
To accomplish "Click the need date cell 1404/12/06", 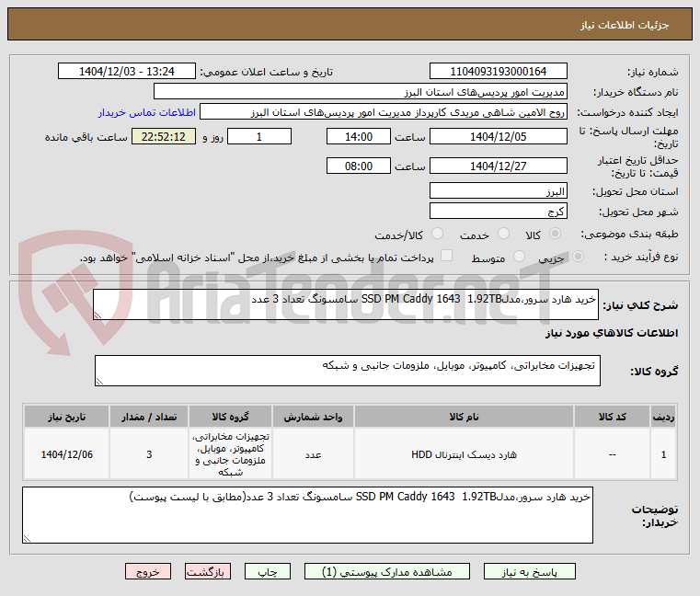I will click(x=67, y=454).
